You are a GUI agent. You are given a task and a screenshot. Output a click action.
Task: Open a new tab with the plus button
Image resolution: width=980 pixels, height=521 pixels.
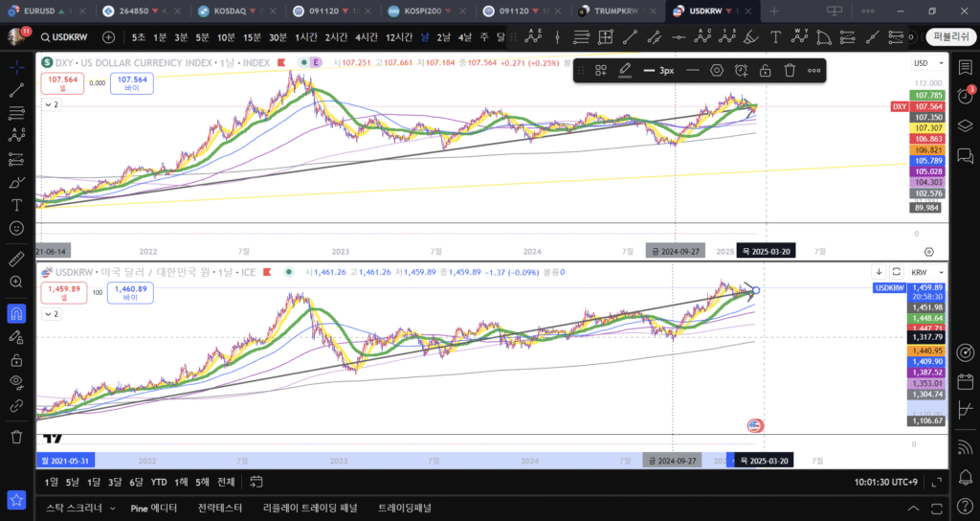773,11
